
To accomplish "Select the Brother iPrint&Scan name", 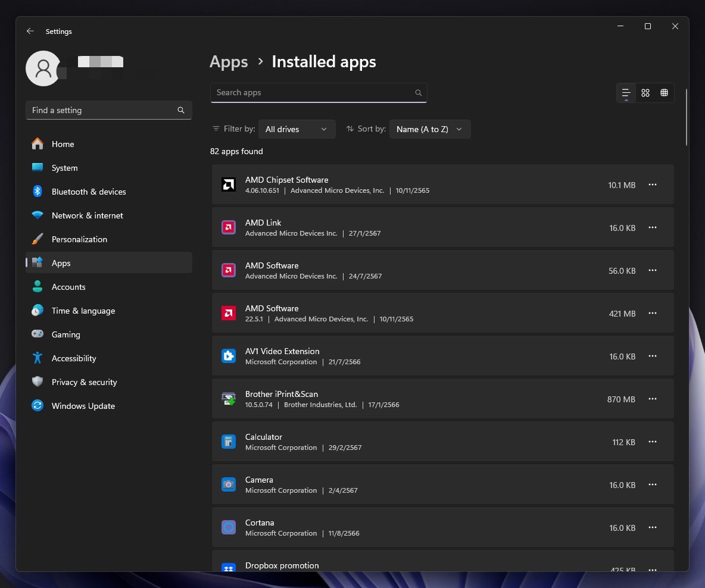I will click(282, 394).
